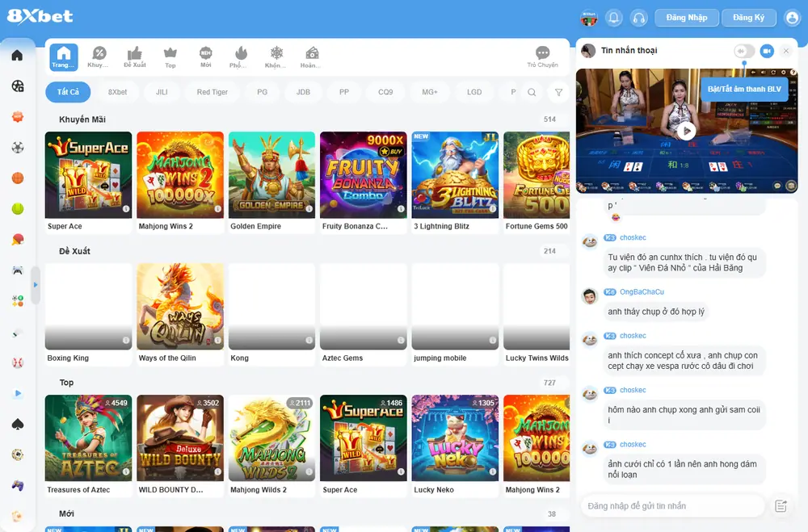
Task: Click the video camera icon in chat header
Action: 767,51
